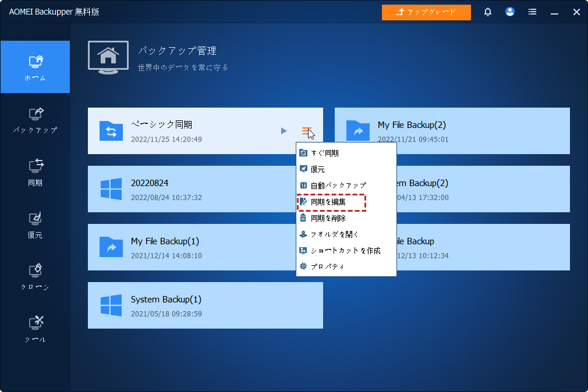Open the user account icon
The width and height of the screenshot is (588, 392).
509,12
